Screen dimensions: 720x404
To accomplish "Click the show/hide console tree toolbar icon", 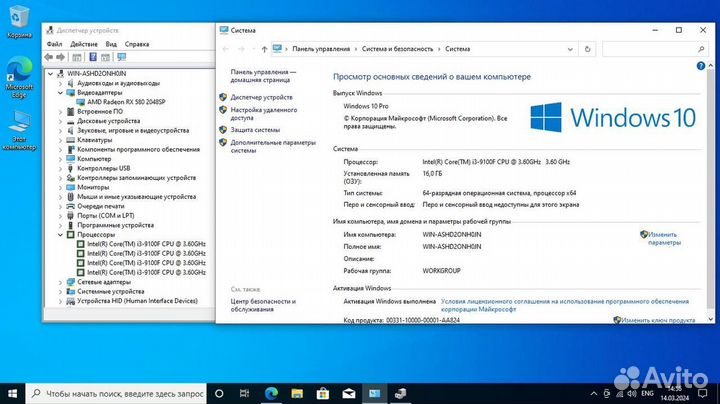I will click(77, 57).
